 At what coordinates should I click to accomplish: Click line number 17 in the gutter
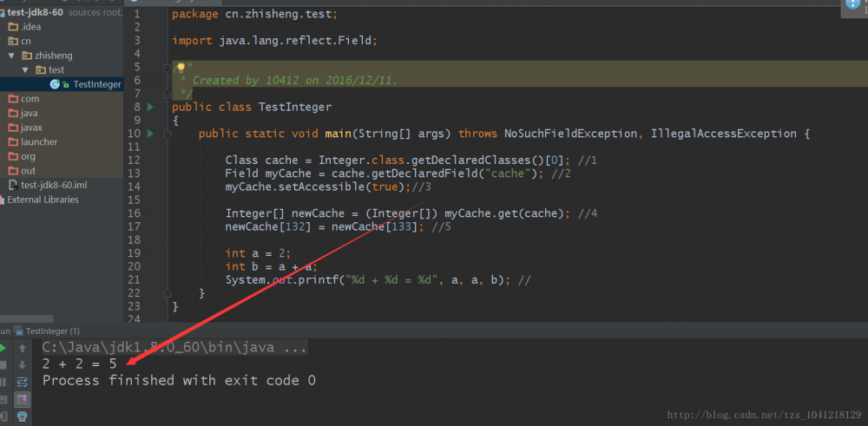[134, 226]
